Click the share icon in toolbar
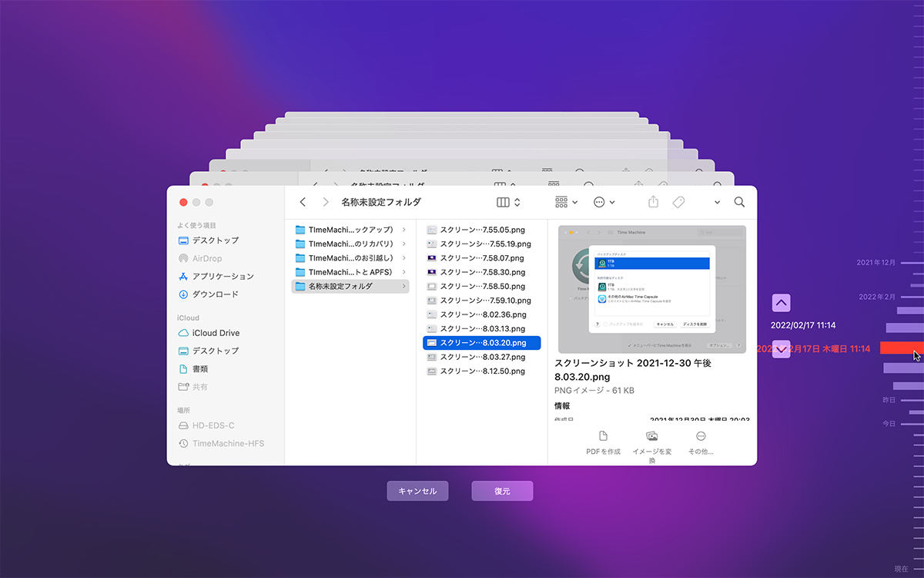 tap(654, 202)
